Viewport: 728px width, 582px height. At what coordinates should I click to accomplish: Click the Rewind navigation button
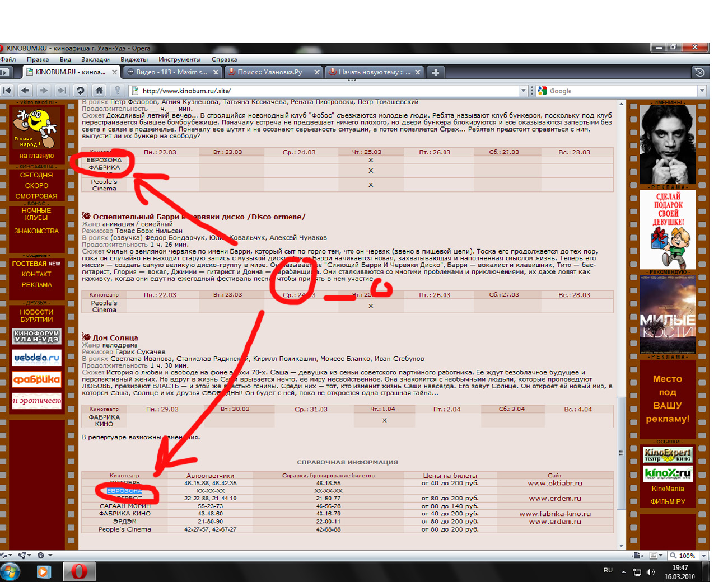tap(7, 91)
